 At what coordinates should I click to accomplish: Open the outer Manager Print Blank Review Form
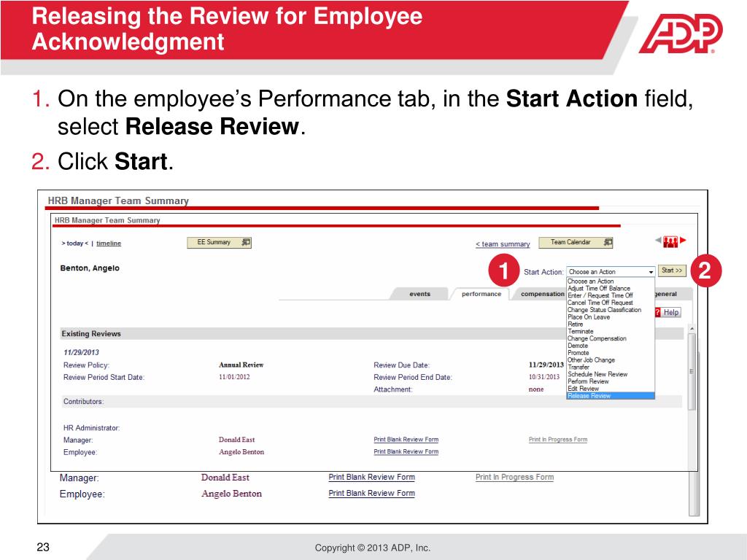point(371,477)
